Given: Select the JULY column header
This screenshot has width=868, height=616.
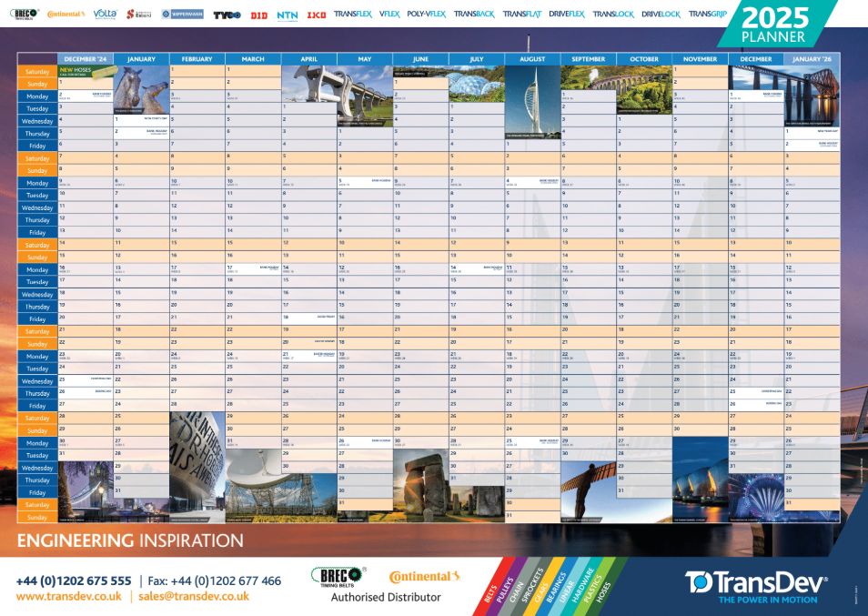Looking at the screenshot, I should 477,58.
